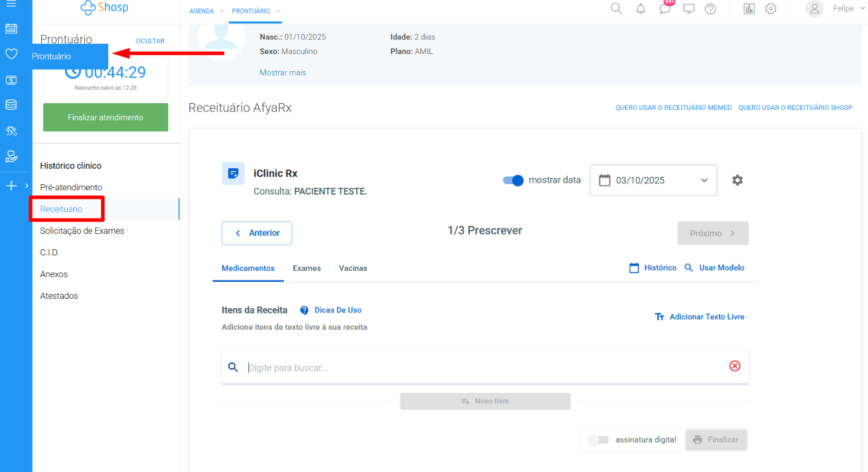Image resolution: width=868 pixels, height=472 pixels.
Task: Expand the plus menu in left sidebar
Action: pos(12,185)
